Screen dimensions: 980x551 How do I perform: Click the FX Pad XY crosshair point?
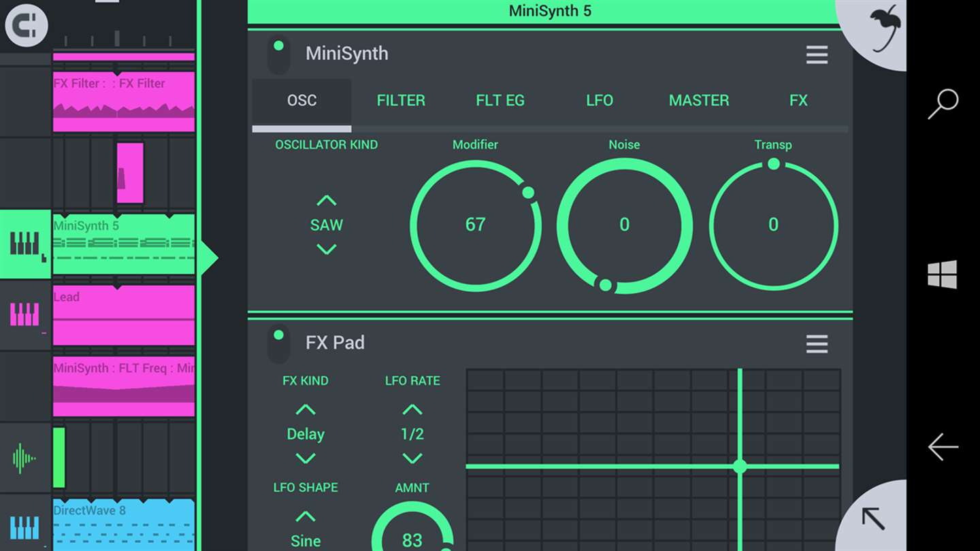tap(740, 467)
